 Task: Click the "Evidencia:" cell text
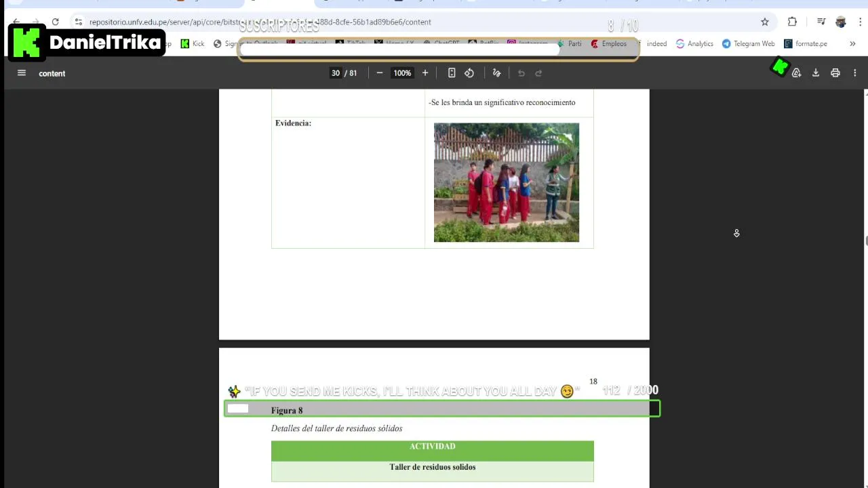click(x=293, y=123)
